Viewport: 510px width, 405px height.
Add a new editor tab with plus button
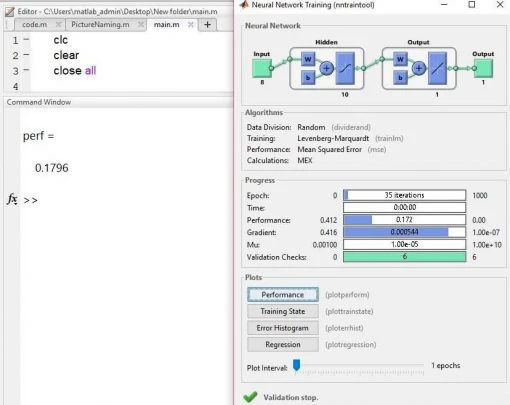207,25
